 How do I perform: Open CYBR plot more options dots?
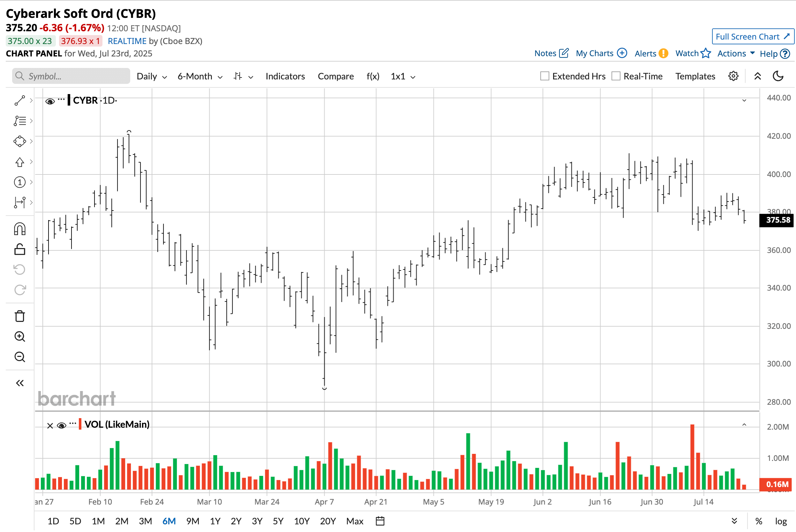61,100
